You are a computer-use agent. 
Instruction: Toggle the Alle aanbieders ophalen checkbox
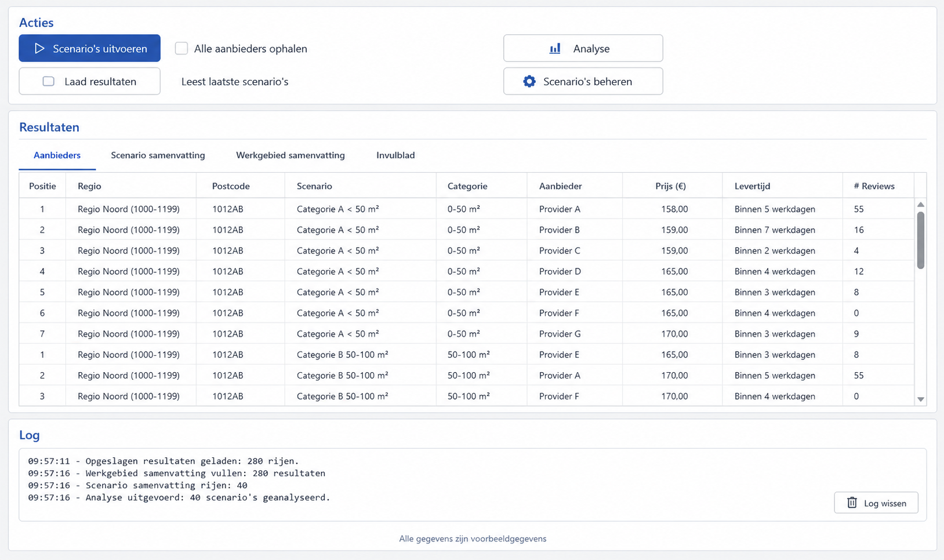pos(181,49)
